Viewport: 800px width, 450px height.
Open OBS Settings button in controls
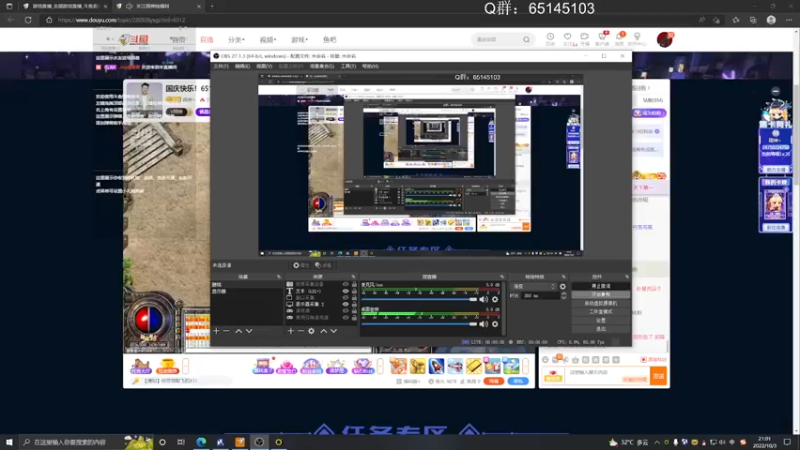tap(601, 320)
